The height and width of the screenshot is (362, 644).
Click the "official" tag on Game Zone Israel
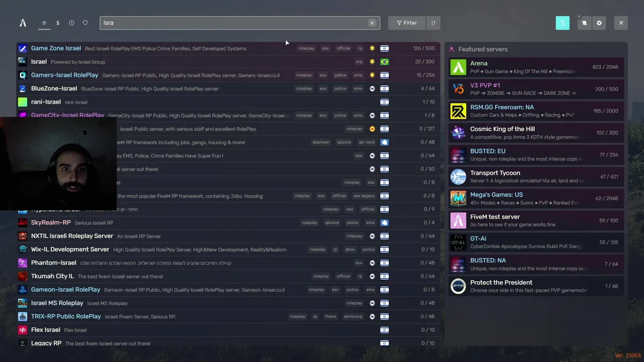tap(343, 48)
